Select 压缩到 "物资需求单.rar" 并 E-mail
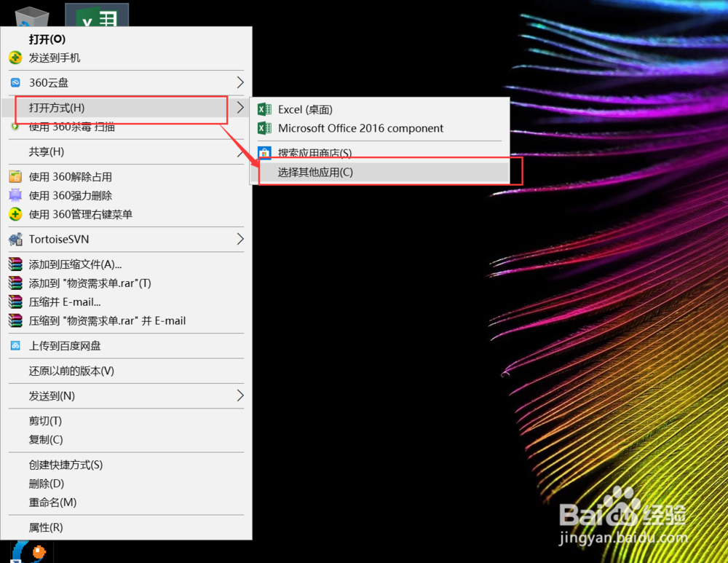The height and width of the screenshot is (563, 728). tap(126, 320)
